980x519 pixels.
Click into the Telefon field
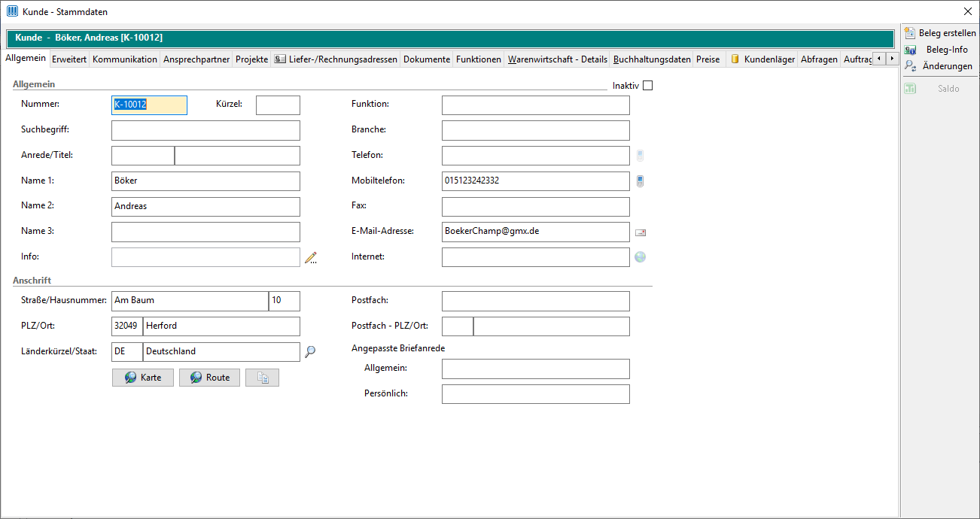tap(536, 156)
